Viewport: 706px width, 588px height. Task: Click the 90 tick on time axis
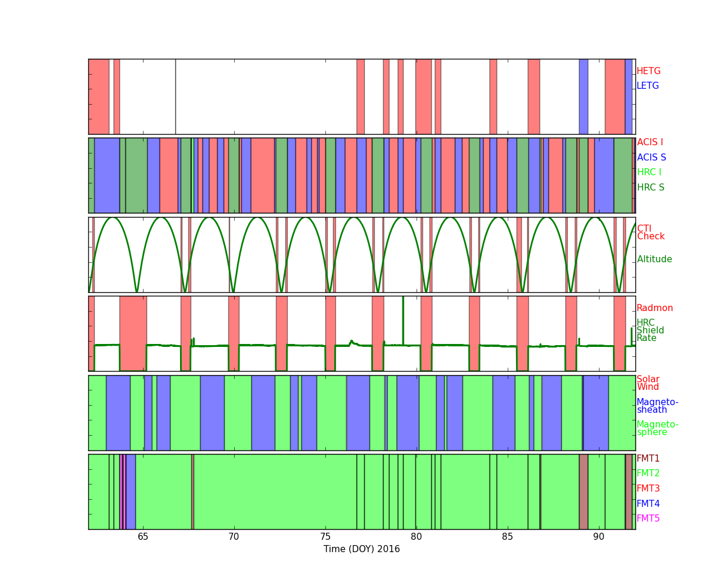tap(598, 537)
